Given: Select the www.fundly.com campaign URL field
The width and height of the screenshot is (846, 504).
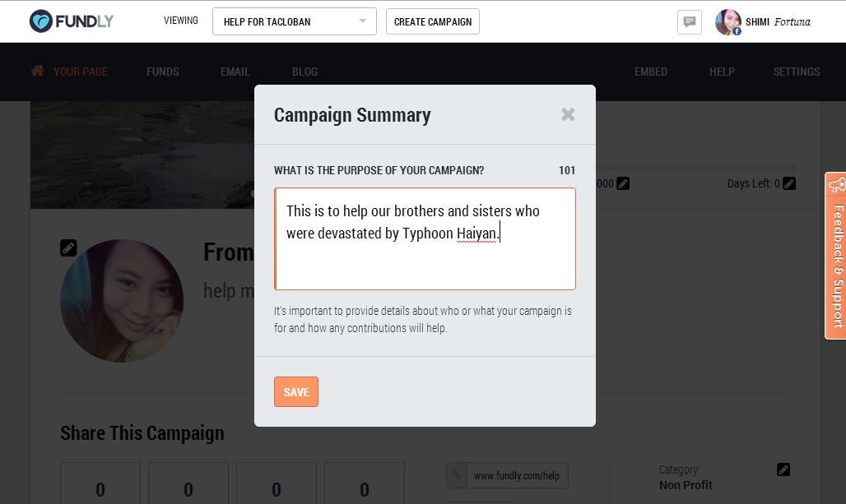Looking at the screenshot, I should pos(516,475).
